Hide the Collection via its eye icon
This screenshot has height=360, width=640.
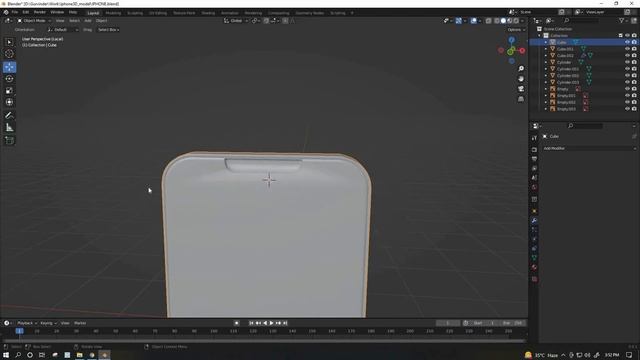[x=627, y=36]
